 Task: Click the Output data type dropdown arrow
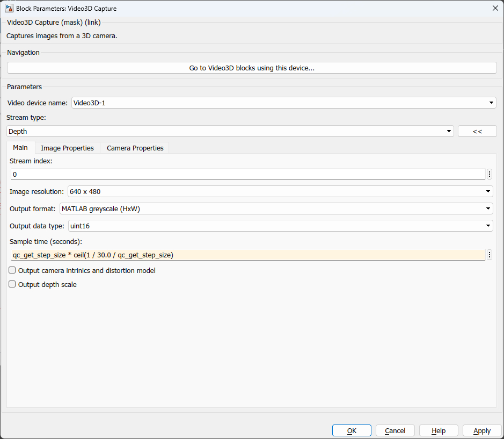tap(488, 226)
